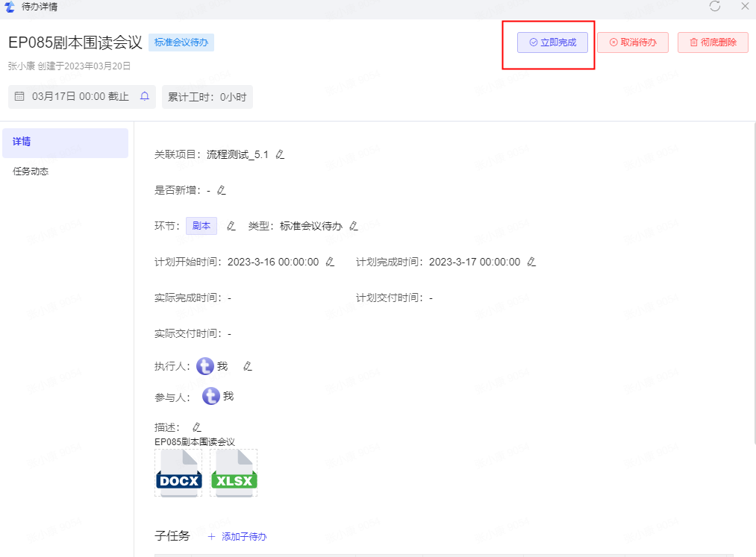This screenshot has height=557, width=756.
Task: Click the 彻底删除 button
Action: [713, 43]
